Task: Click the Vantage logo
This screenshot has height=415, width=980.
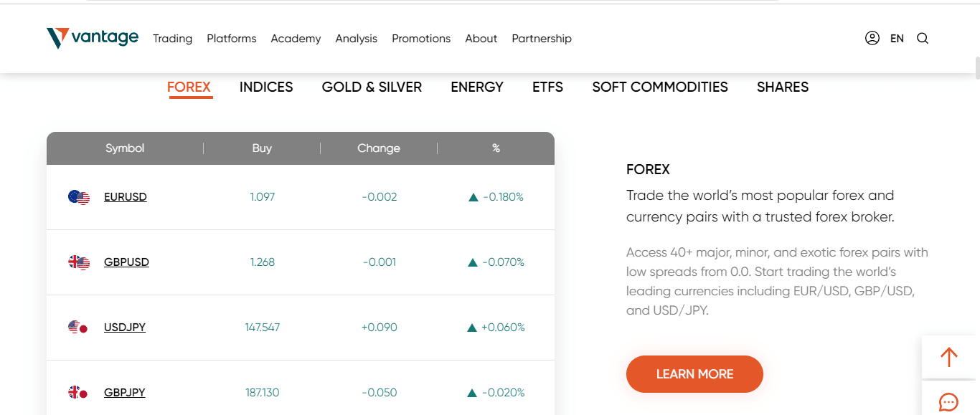Action: (x=93, y=38)
